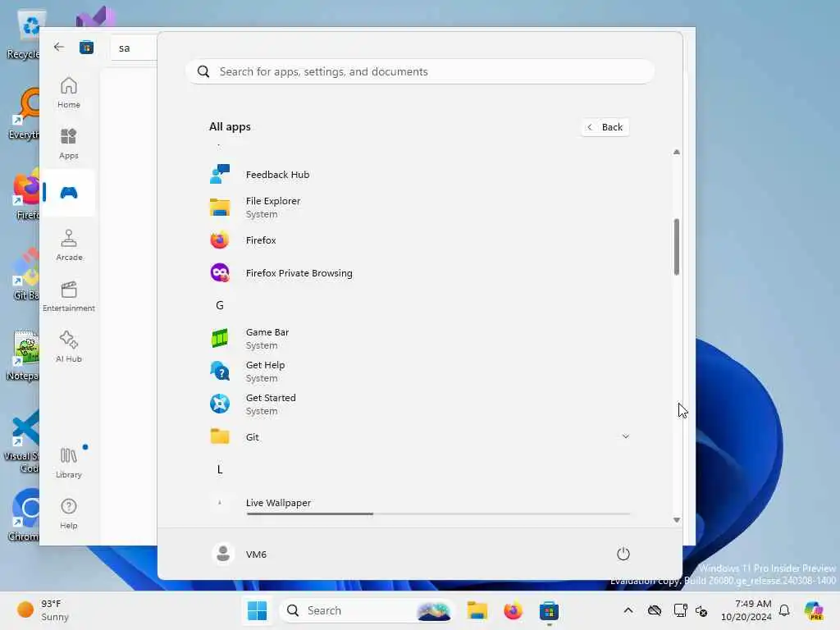Select Live Wallpaper in app list
The image size is (840, 630).
tap(419, 503)
